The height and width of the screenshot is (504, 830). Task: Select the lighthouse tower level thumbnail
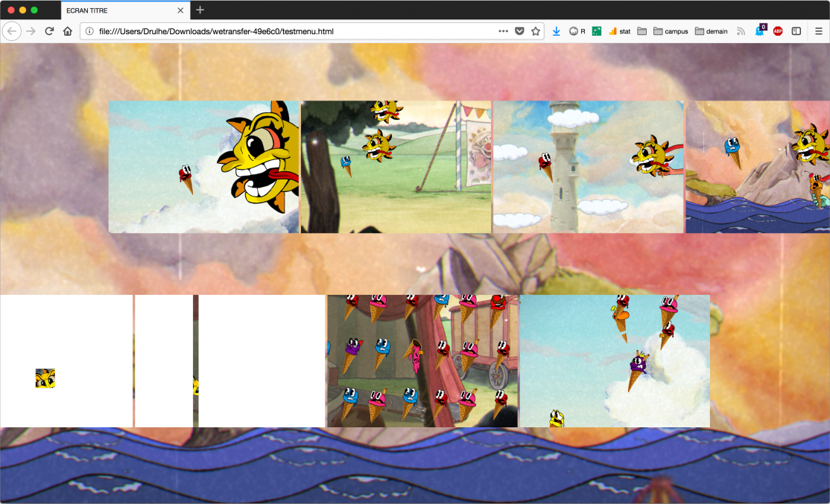tap(588, 167)
